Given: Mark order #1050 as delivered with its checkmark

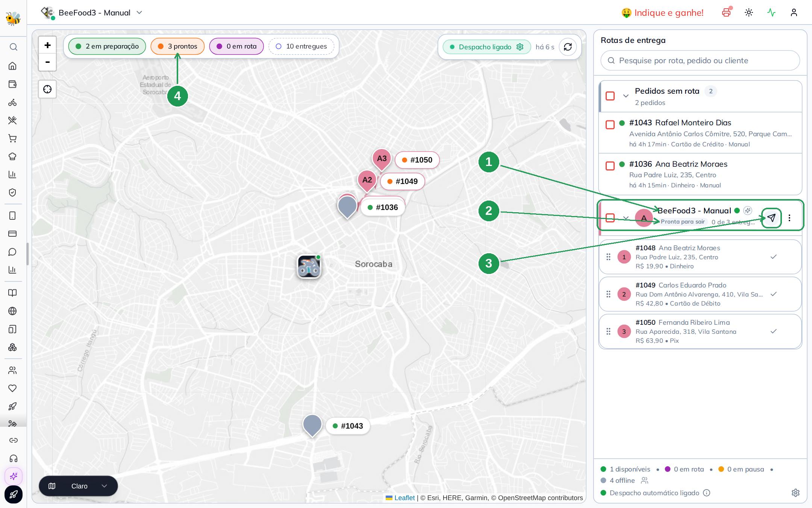Looking at the screenshot, I should pos(774,332).
